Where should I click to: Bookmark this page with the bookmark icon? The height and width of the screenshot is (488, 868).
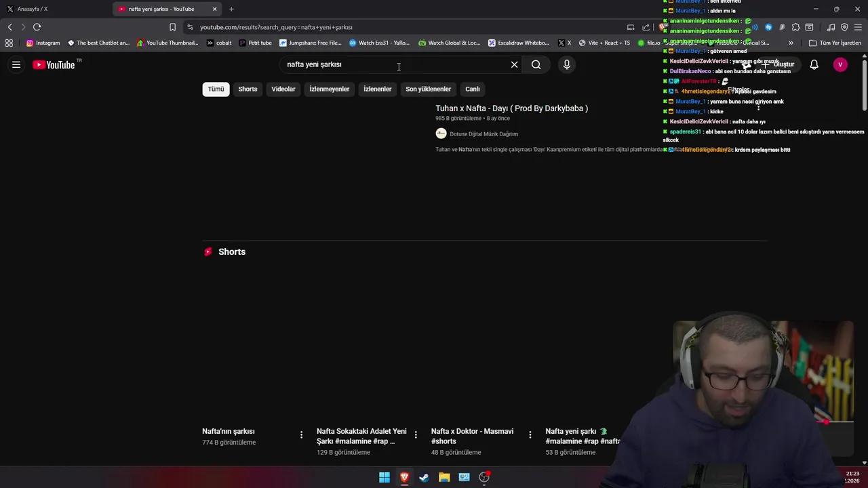(172, 27)
